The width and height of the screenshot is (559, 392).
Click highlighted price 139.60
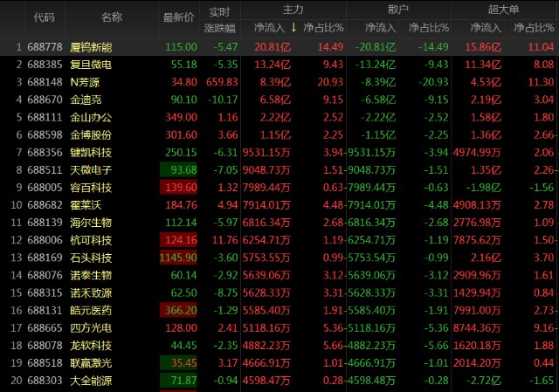[x=178, y=188]
